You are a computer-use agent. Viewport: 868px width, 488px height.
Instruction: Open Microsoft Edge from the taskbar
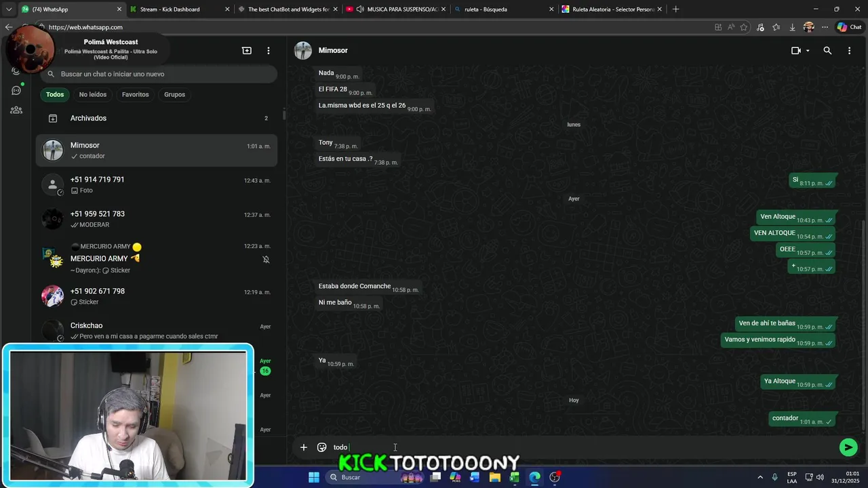(x=535, y=477)
